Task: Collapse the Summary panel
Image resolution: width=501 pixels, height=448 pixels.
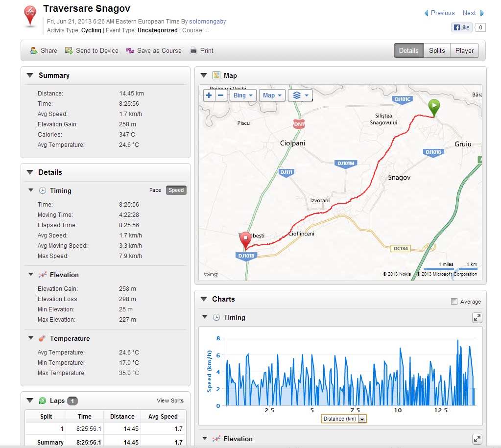Action: (x=30, y=75)
